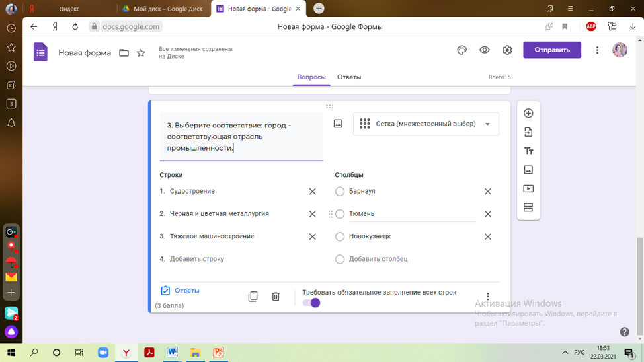
Task: Switch to the Ответы tab
Action: coord(349,77)
